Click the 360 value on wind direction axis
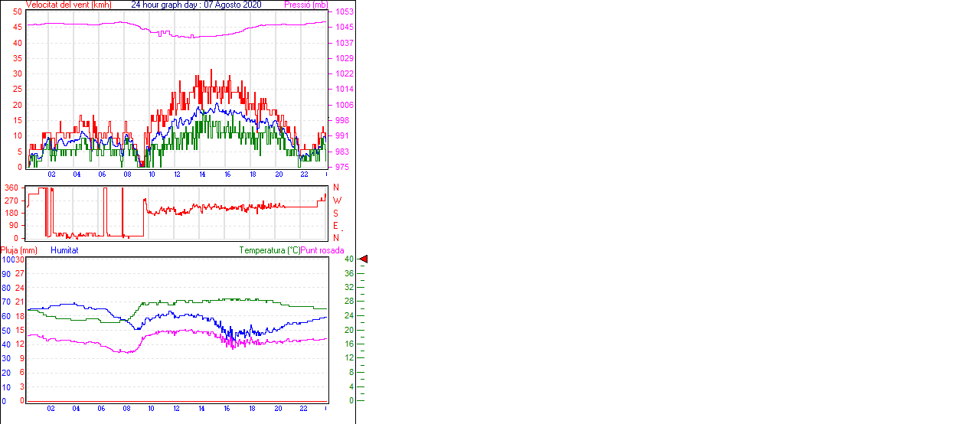 point(11,188)
